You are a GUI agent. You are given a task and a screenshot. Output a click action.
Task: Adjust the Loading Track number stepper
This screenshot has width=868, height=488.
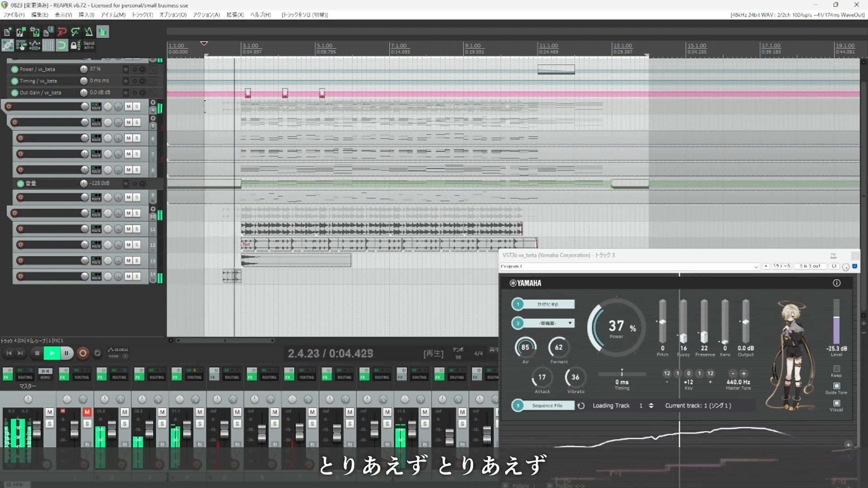pyautogui.click(x=651, y=406)
